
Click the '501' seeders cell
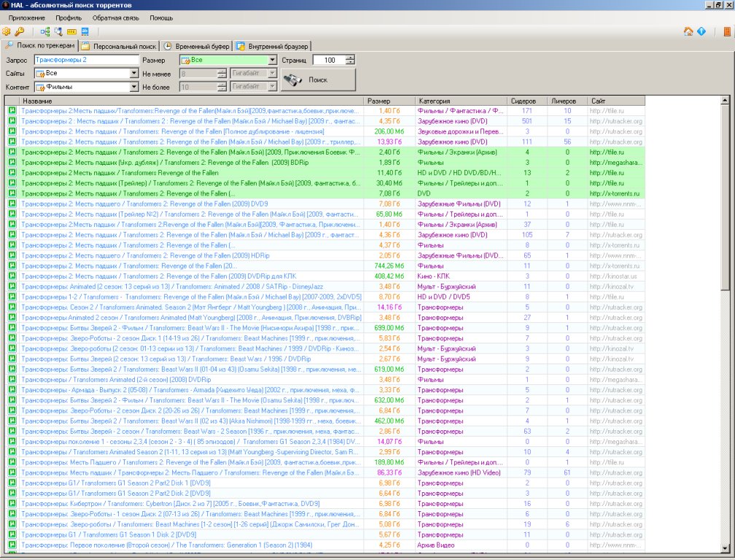point(527,121)
